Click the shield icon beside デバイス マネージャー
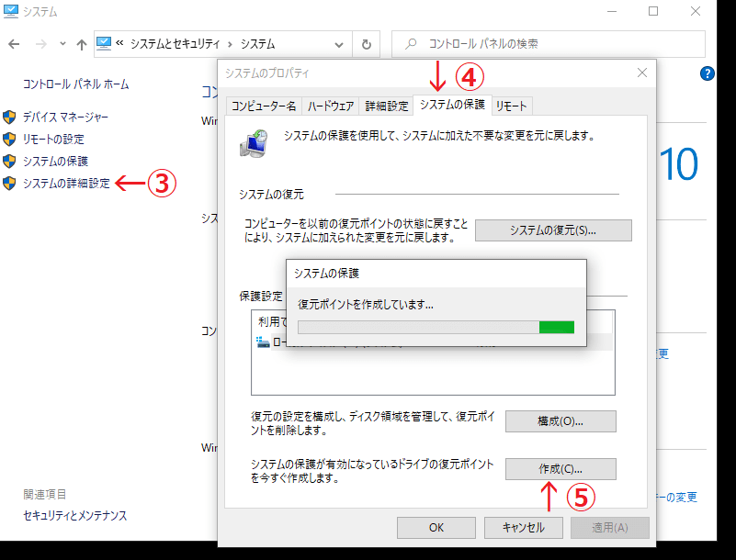Screen dimensions: 736x560 click(x=9, y=118)
